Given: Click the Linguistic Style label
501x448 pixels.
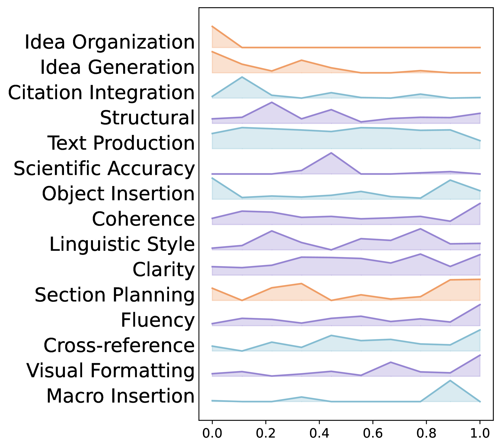Looking at the screenshot, I should 122,244.
